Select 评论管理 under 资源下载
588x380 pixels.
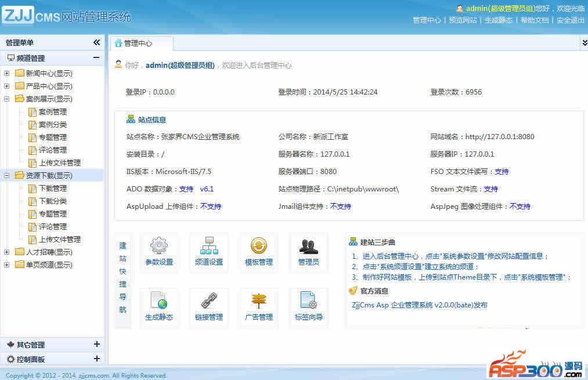tap(52, 226)
